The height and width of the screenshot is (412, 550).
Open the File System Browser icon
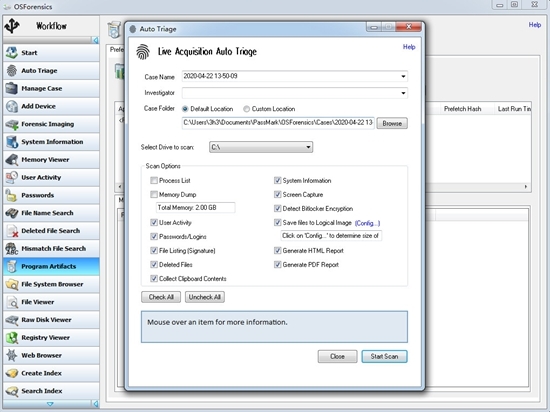(x=12, y=284)
